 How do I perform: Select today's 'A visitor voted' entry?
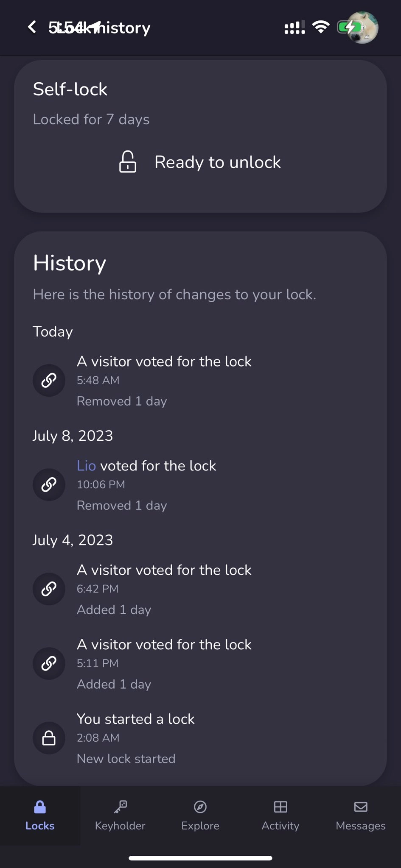164,362
